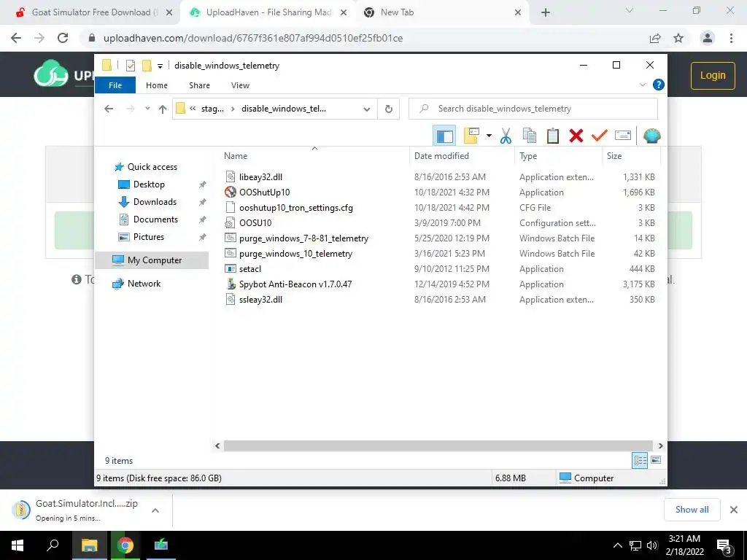The height and width of the screenshot is (560, 747).
Task: Open Explorer help question mark icon
Action: click(x=659, y=85)
